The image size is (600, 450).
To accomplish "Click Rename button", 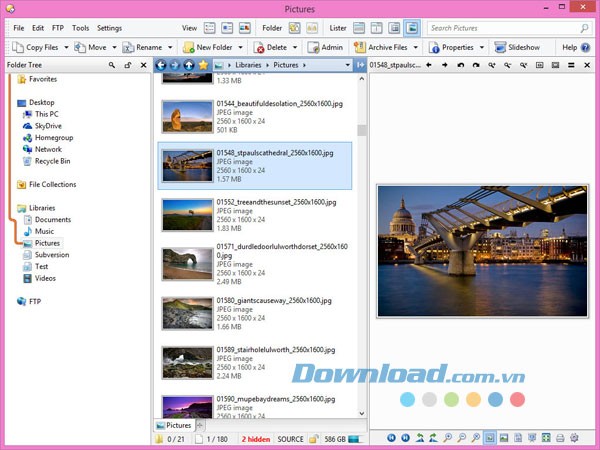I will coord(142,47).
